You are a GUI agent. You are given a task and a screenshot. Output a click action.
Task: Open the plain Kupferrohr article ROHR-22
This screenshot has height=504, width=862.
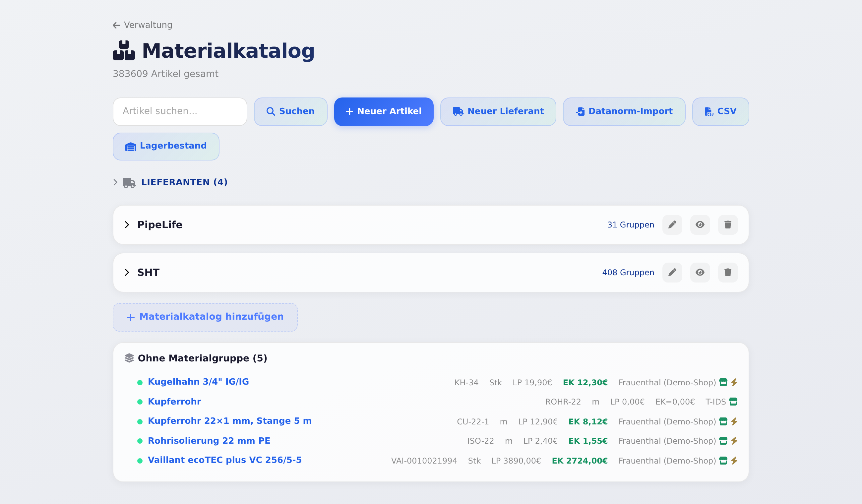click(x=174, y=402)
